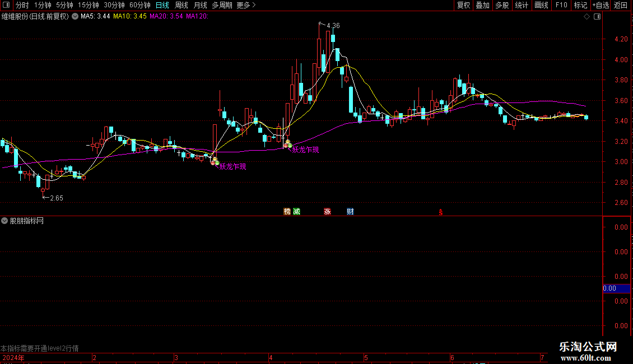Click the MA20: 3.54 label

point(166,17)
